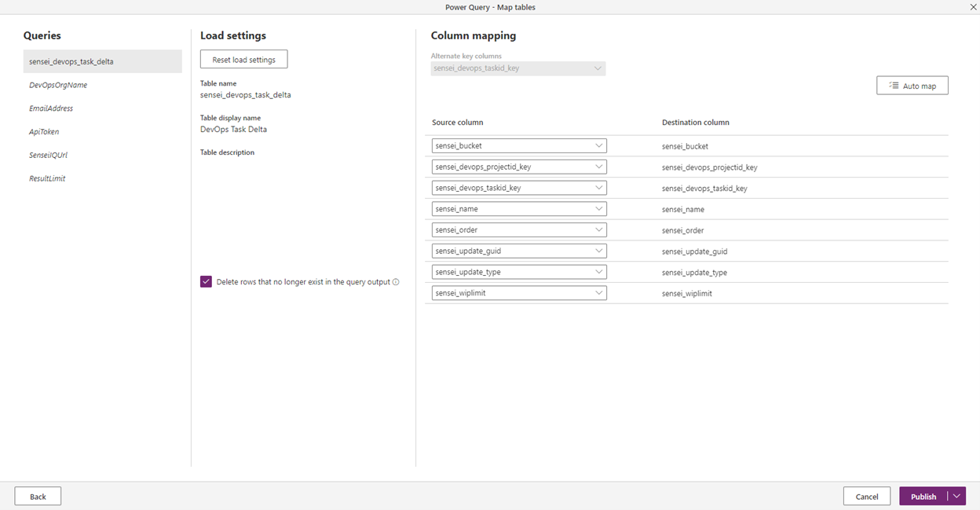Click the Queries heading

tap(42, 36)
